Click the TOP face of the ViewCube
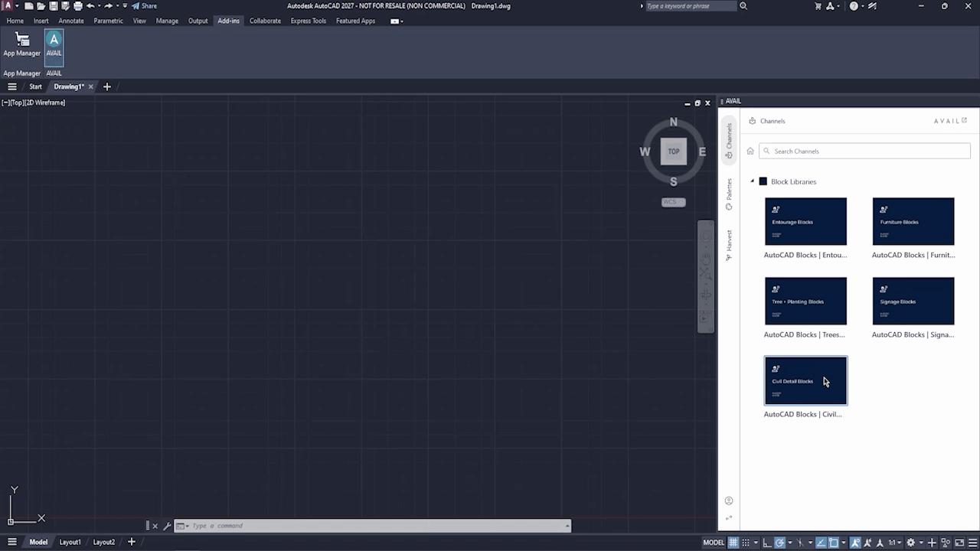The width and height of the screenshot is (980, 551). pos(674,152)
